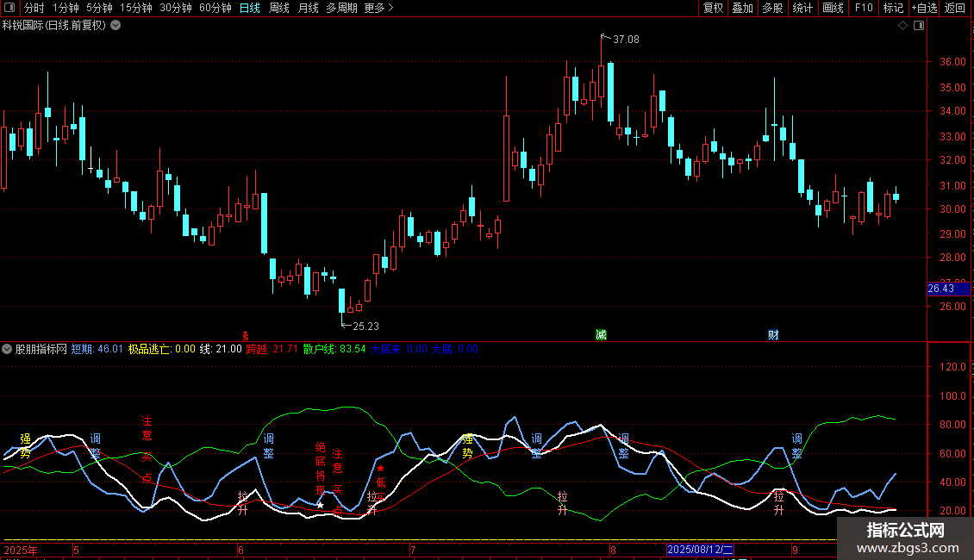Click the 复权 adjustment button
Image resolution: width=974 pixels, height=560 pixels.
[713, 8]
